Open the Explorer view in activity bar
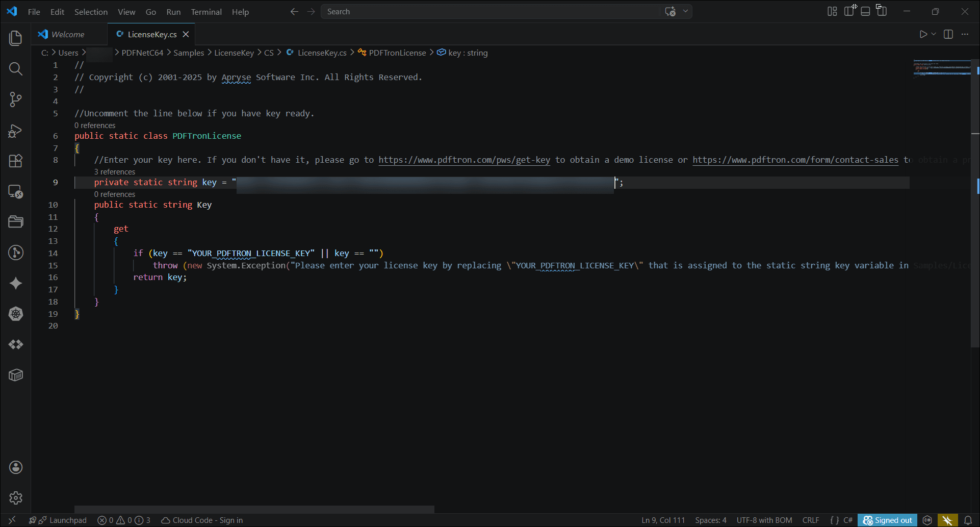The height and width of the screenshot is (527, 980). click(16, 38)
